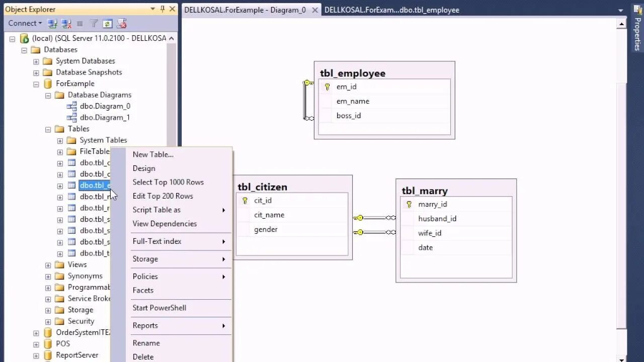Click the primary key icon beside em_id
Screen dimensions: 644x362
click(327, 86)
